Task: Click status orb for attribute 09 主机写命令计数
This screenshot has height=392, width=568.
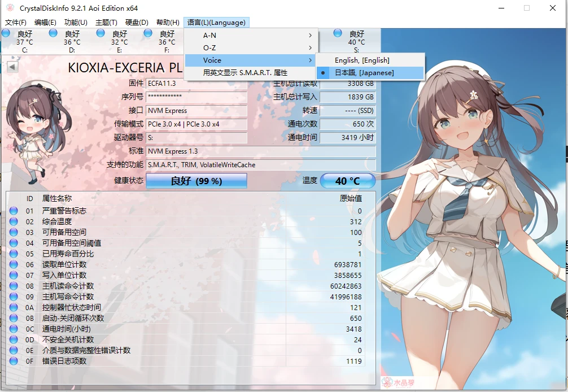Action: click(x=14, y=297)
